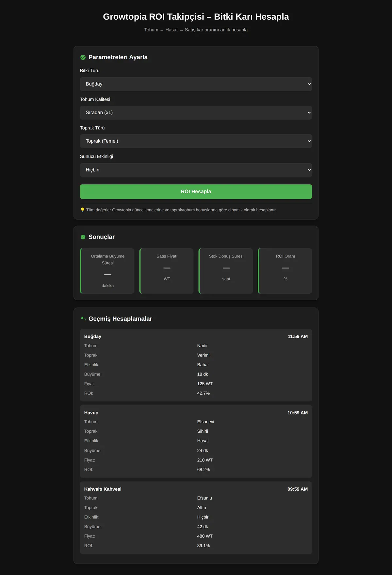392x575 pixels.
Task: Click the Verimli soil value
Action: tap(204, 355)
